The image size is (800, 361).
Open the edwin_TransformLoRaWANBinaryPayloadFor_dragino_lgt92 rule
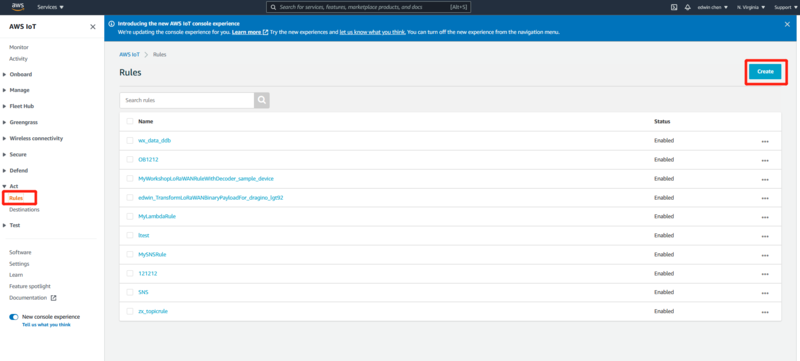point(211,197)
